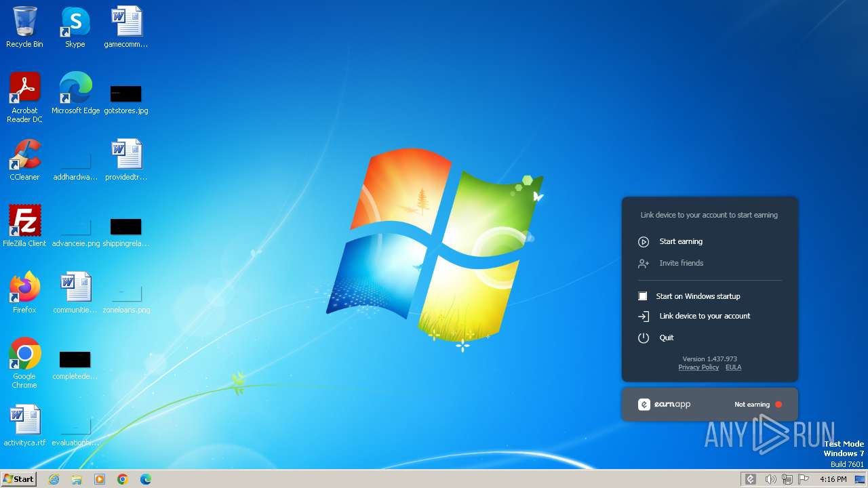Image resolution: width=868 pixels, height=488 pixels.
Task: Launch Internet Explorer from taskbar
Action: [x=54, y=479]
